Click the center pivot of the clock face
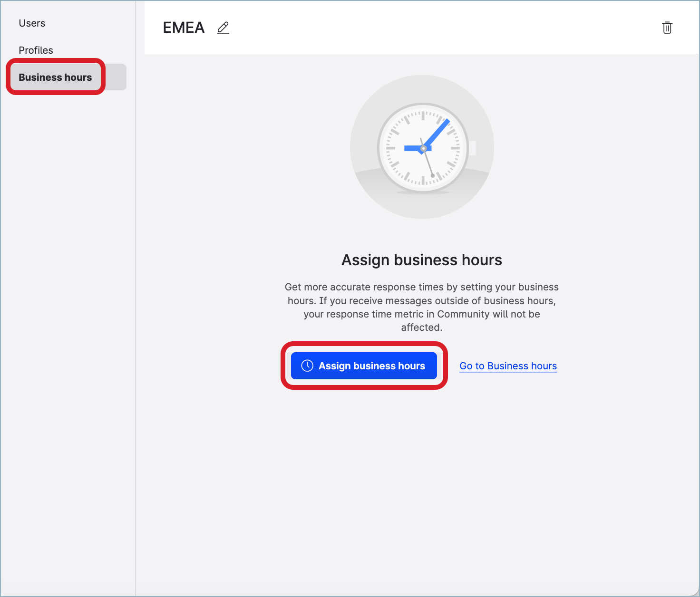 click(x=423, y=148)
